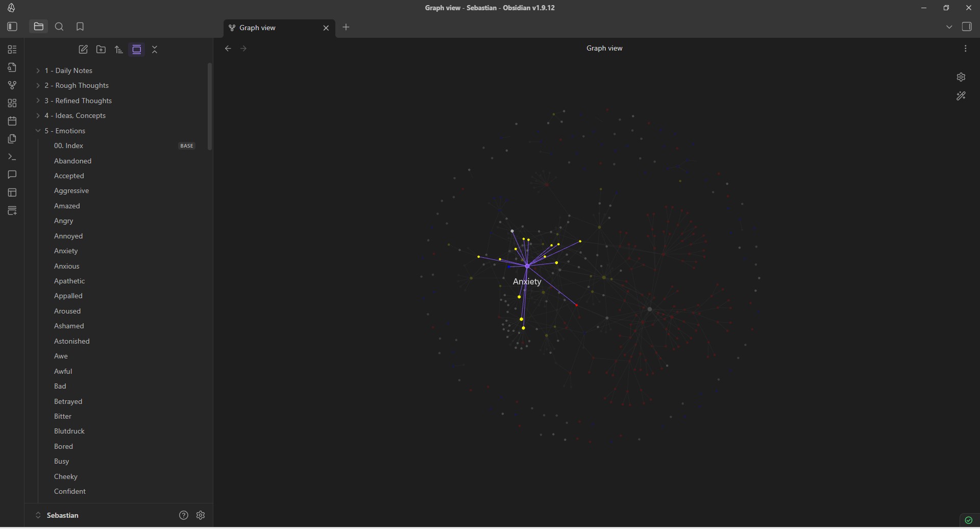The width and height of the screenshot is (980, 529).
Task: Open the Calendar icon in the sidebar ribbon
Action: (x=12, y=121)
